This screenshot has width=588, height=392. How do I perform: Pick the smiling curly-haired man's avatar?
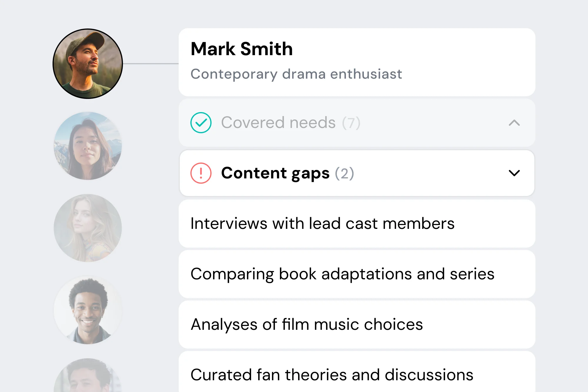click(x=88, y=310)
